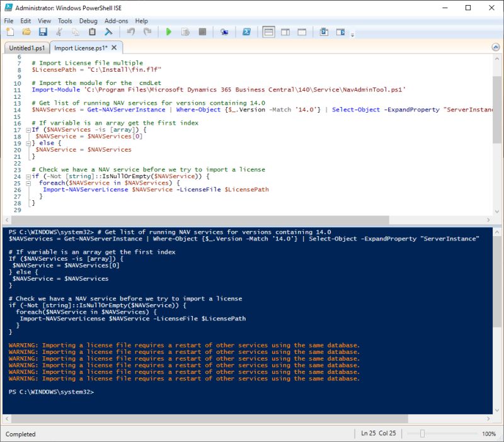Switch to Untitled1.ps1 tab

point(27,48)
